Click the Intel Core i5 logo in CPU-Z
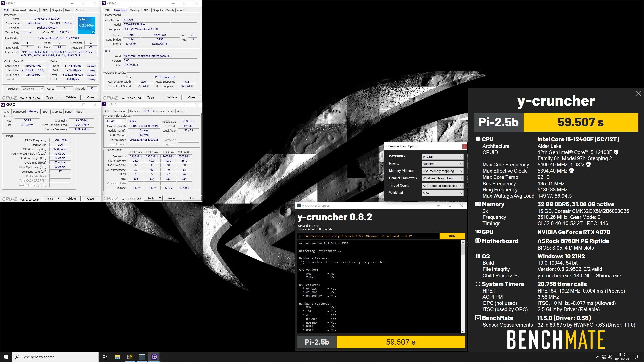This screenshot has height=362, width=644. coord(86,25)
